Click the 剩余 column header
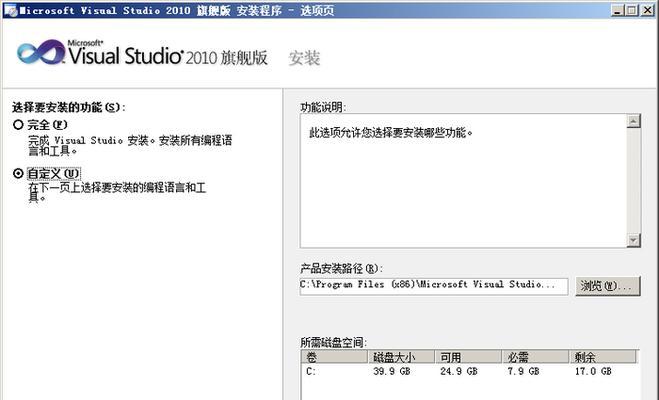 click(603, 357)
